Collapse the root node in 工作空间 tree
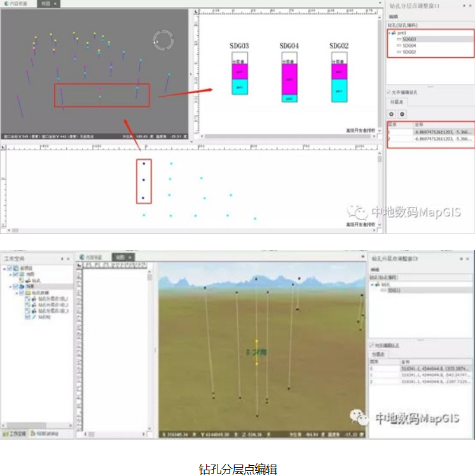This screenshot has height=476, width=475. click(x=4, y=269)
